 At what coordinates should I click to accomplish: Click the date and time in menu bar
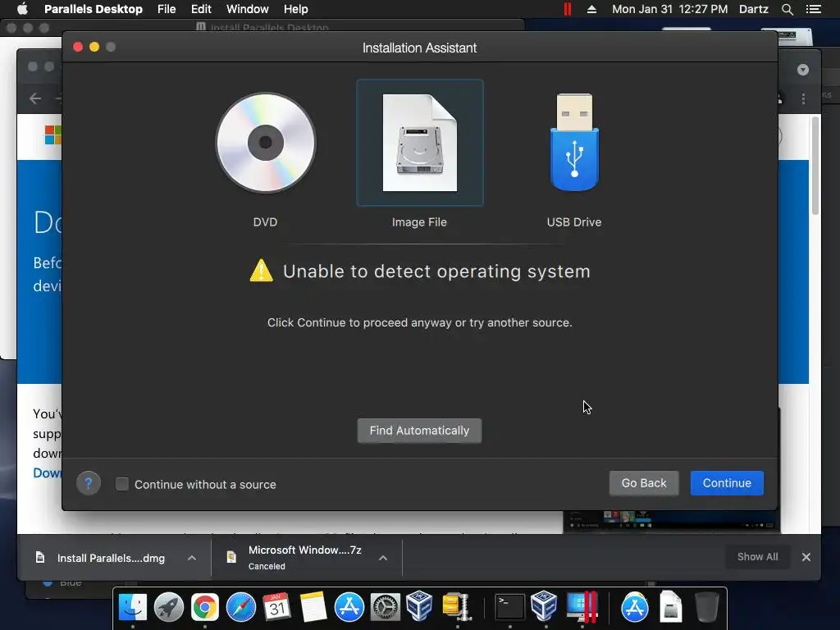[x=669, y=9]
